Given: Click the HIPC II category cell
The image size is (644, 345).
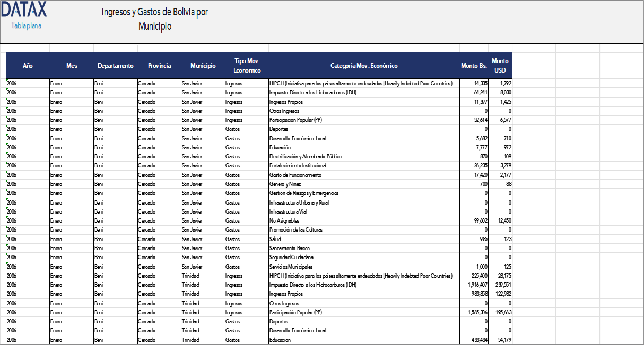Looking at the screenshot, I should click(361, 83).
